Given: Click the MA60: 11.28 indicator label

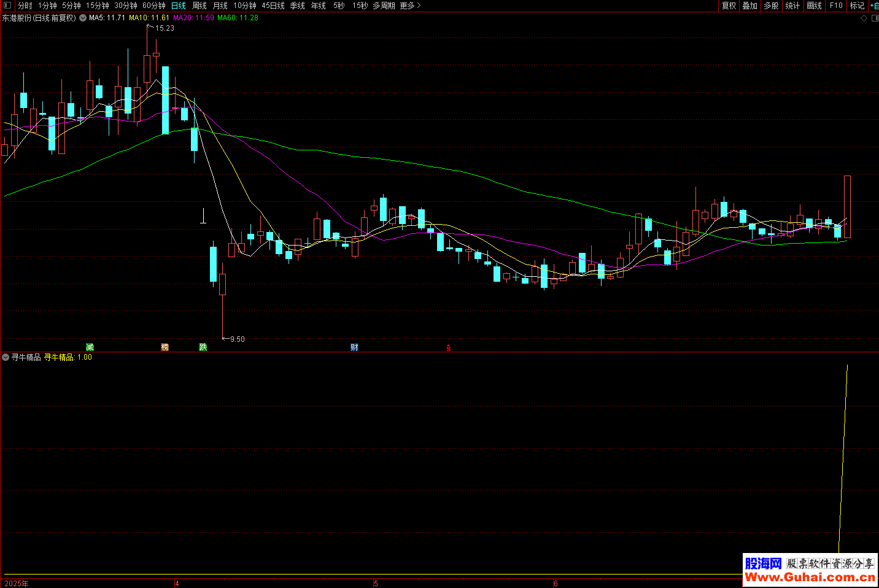Looking at the screenshot, I should point(238,18).
